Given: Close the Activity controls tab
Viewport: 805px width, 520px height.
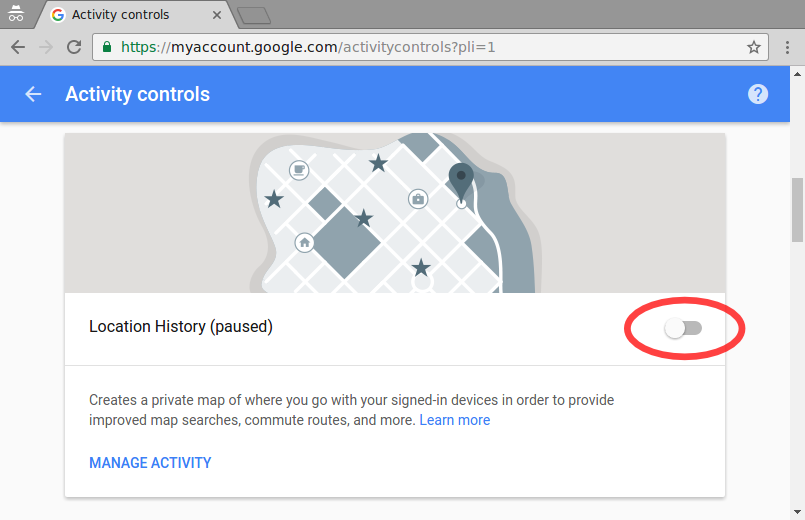Looking at the screenshot, I should click(x=217, y=15).
